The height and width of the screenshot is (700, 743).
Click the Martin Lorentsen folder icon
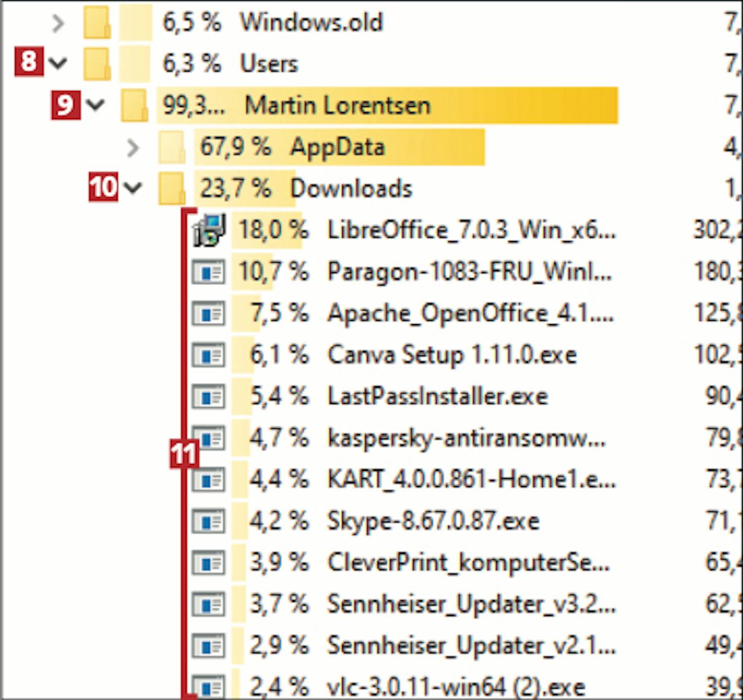(134, 105)
